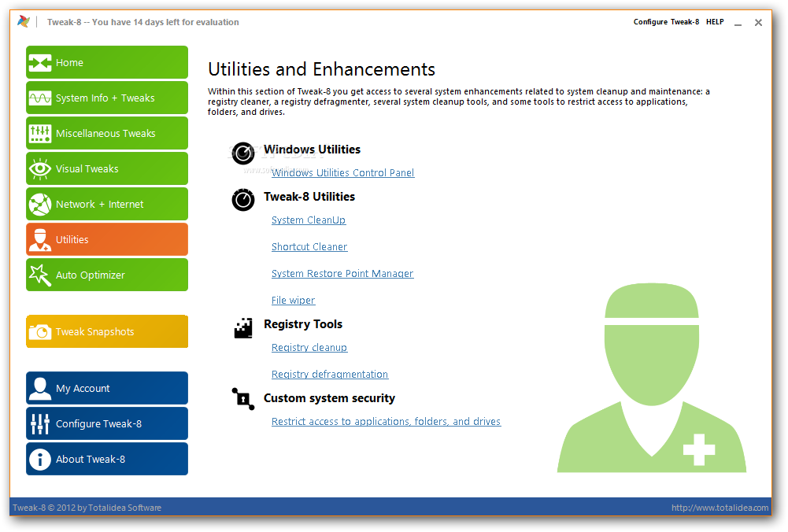Open Restrict access to applications link

386,422
